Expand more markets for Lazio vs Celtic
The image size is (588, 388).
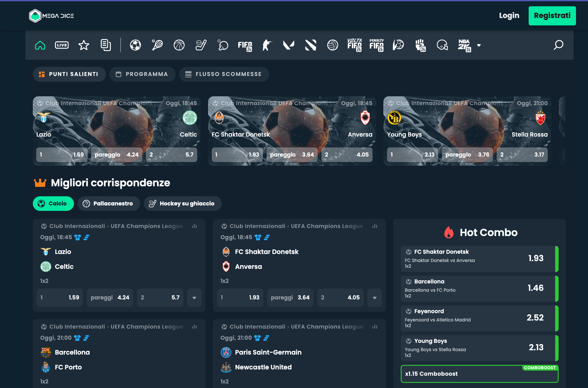pyautogui.click(x=194, y=298)
